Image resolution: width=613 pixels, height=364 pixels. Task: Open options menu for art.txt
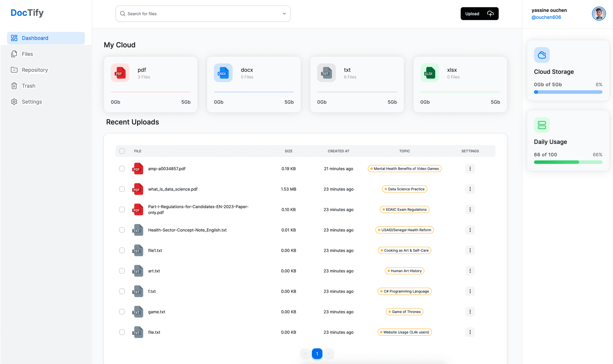point(470,271)
